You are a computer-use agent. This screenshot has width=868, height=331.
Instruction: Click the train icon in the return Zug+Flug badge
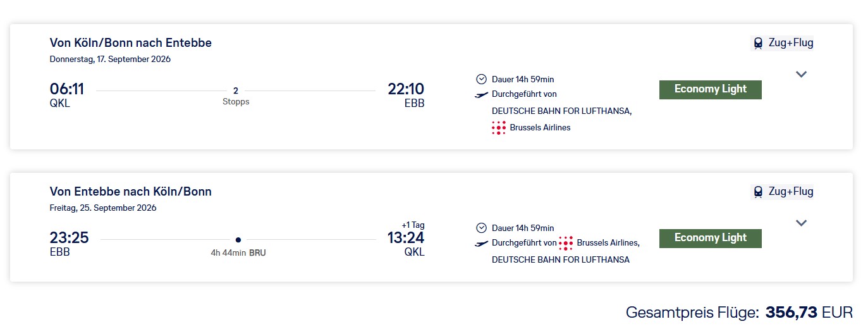pos(757,192)
